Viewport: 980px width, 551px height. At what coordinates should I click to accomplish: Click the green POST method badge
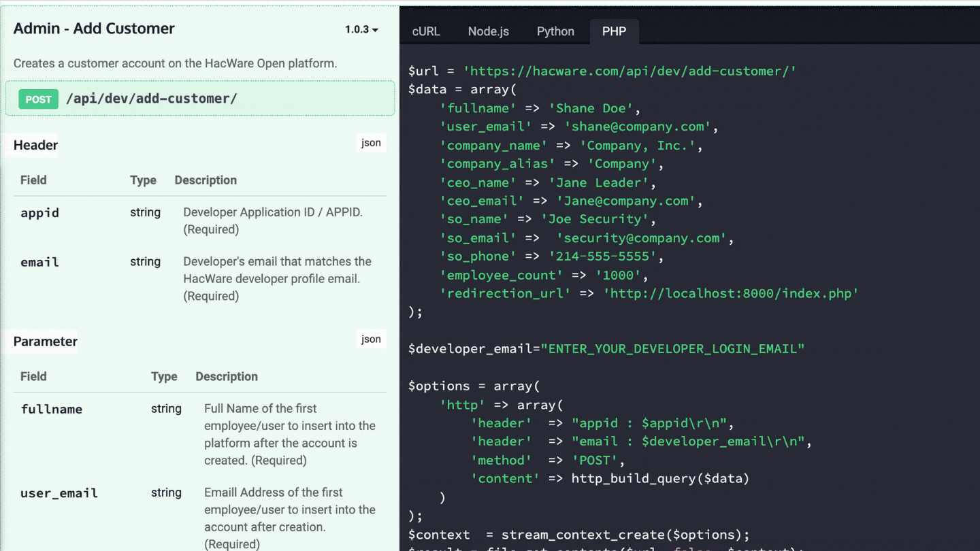pyautogui.click(x=38, y=99)
